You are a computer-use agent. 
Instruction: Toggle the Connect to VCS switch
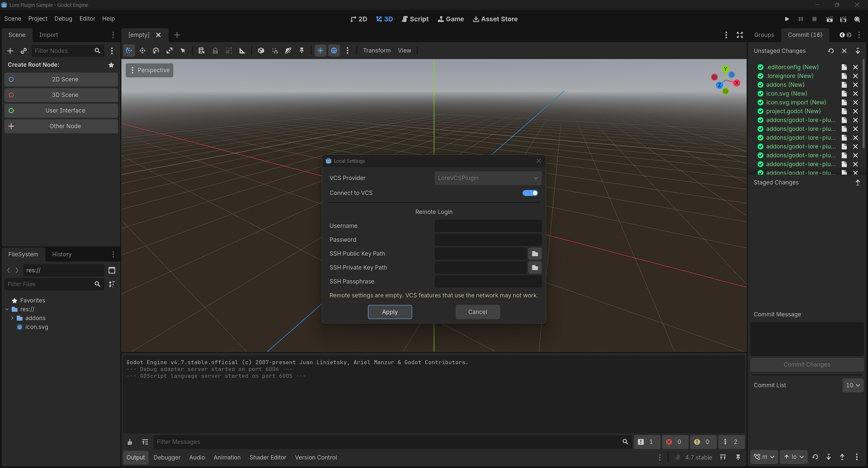(x=530, y=193)
